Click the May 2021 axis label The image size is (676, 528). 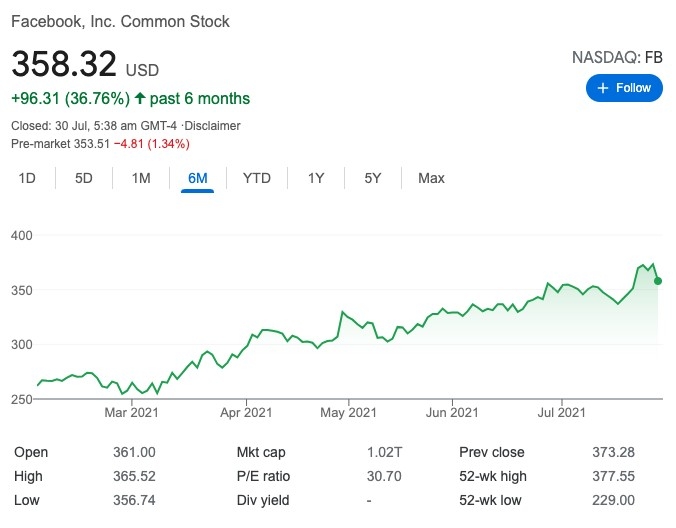(348, 412)
